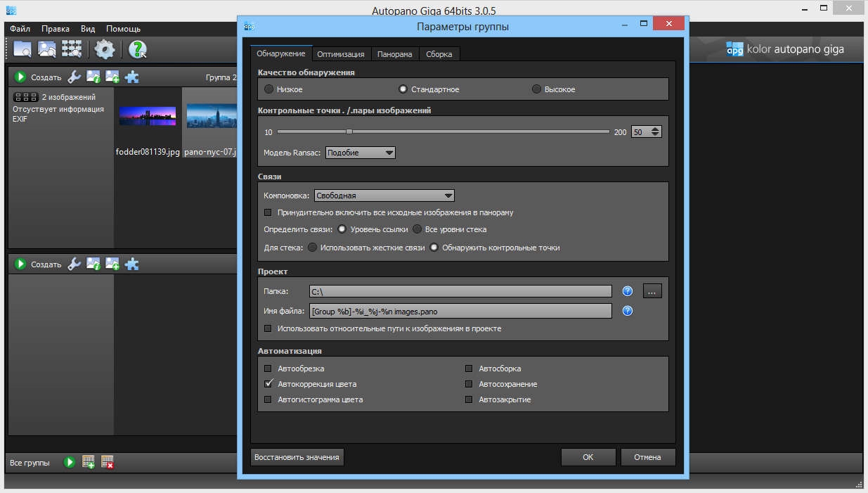Click the puzzle plugin icon in the empty group
The image size is (868, 493).
[131, 264]
